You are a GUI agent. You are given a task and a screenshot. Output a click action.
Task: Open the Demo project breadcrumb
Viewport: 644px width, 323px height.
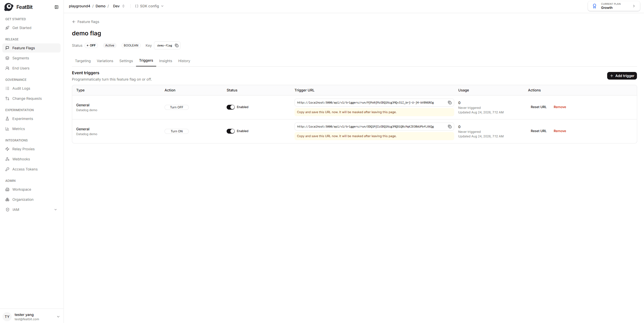(x=100, y=6)
